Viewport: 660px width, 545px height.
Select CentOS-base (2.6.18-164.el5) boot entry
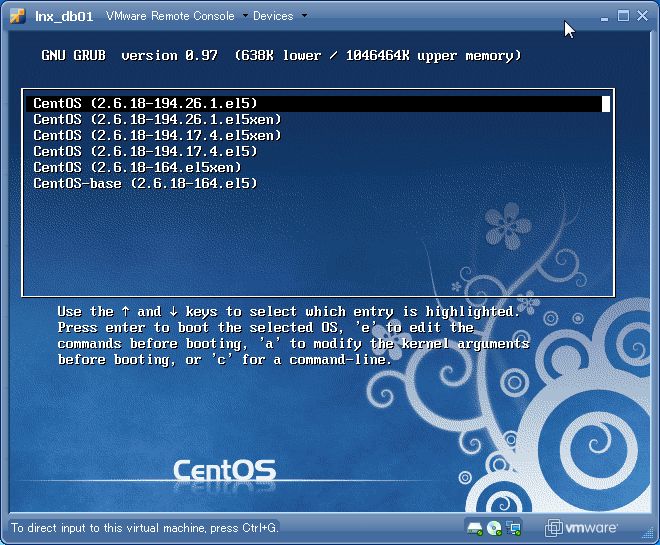(x=318, y=183)
